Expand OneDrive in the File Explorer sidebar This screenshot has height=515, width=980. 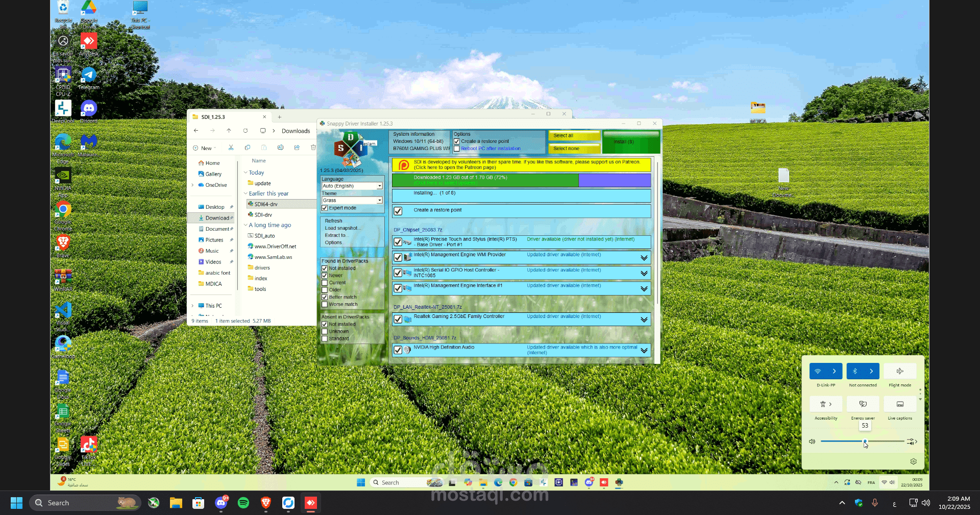192,185
